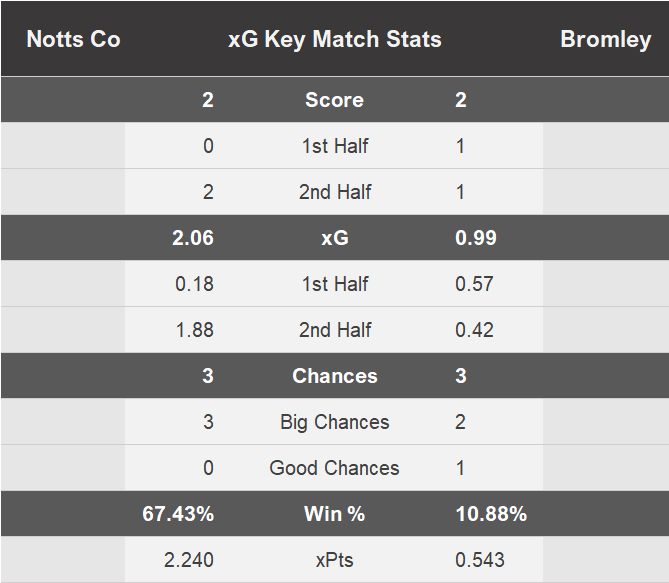This screenshot has width=669, height=583.
Task: Select Notts Co win percentage 67.43%
Action: pyautogui.click(x=178, y=514)
